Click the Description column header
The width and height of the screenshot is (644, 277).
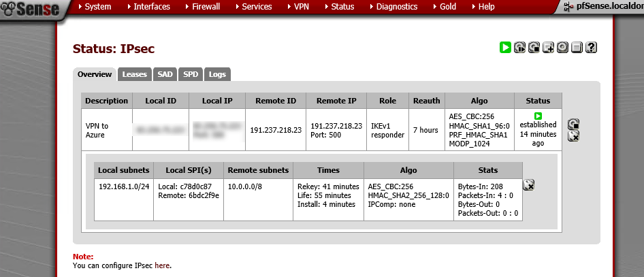(107, 101)
